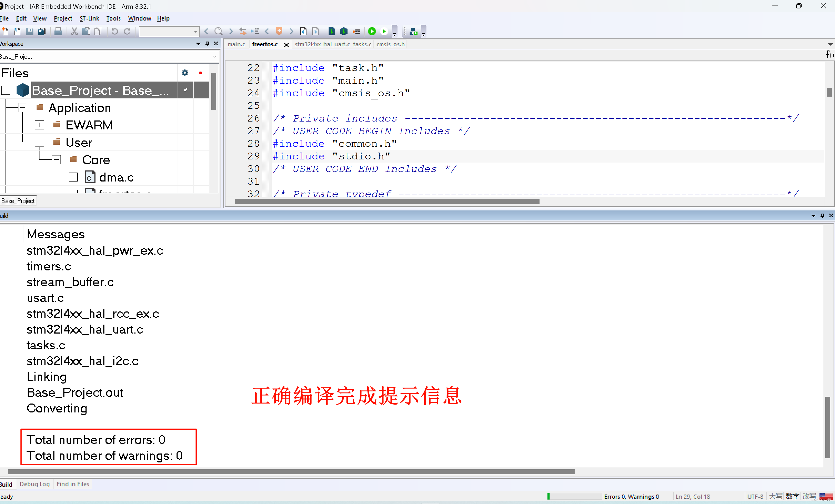Screen dimensions: 835x504
Task: Switch to the cmsis_os.h editor tab
Action: pyautogui.click(x=390, y=44)
